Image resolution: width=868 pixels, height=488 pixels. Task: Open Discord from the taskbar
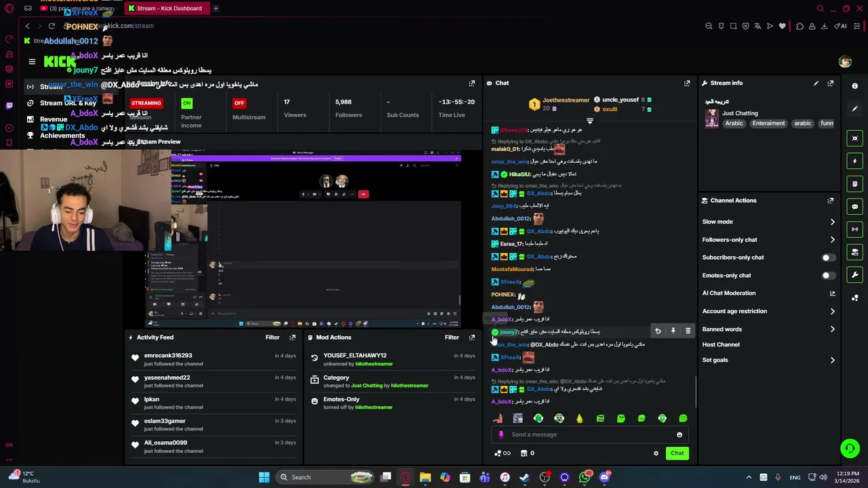coord(605,477)
